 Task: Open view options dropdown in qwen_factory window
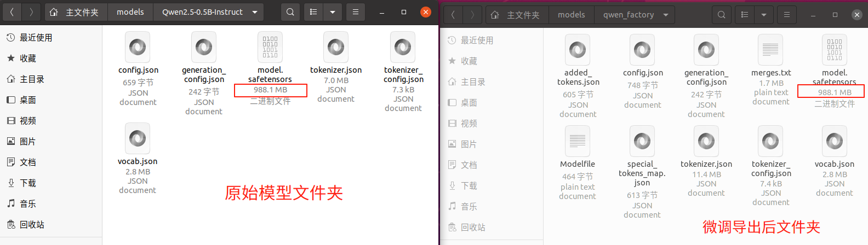click(x=764, y=15)
